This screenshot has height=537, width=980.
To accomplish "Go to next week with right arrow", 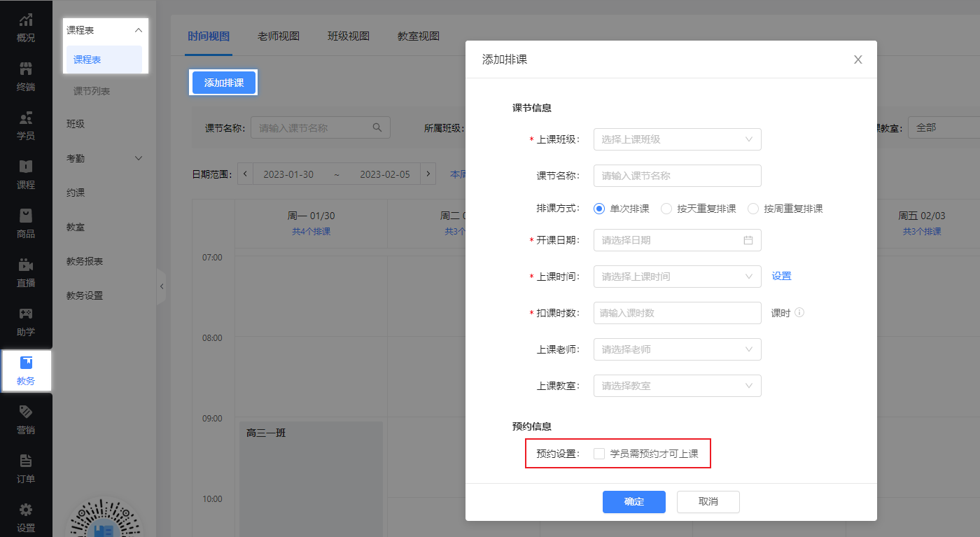I will 428,174.
